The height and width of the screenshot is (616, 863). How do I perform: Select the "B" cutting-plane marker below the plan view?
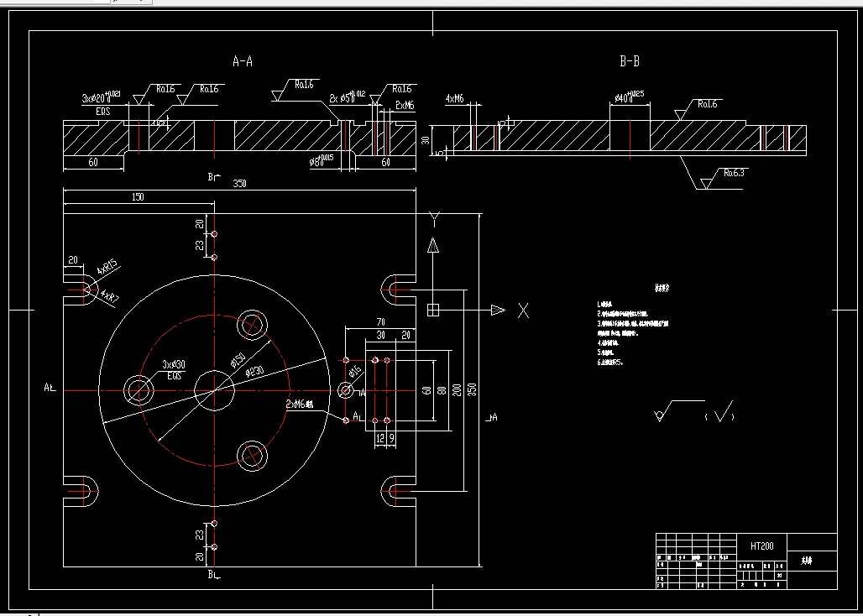click(213, 575)
